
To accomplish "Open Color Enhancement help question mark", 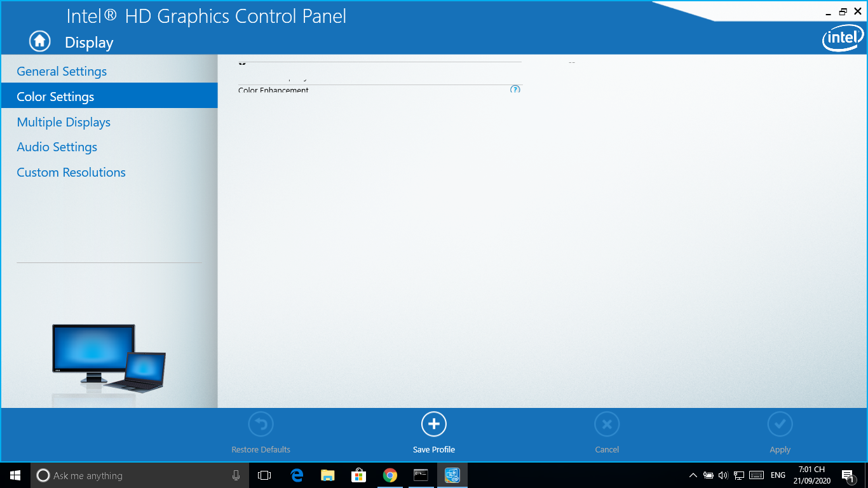I will (515, 90).
